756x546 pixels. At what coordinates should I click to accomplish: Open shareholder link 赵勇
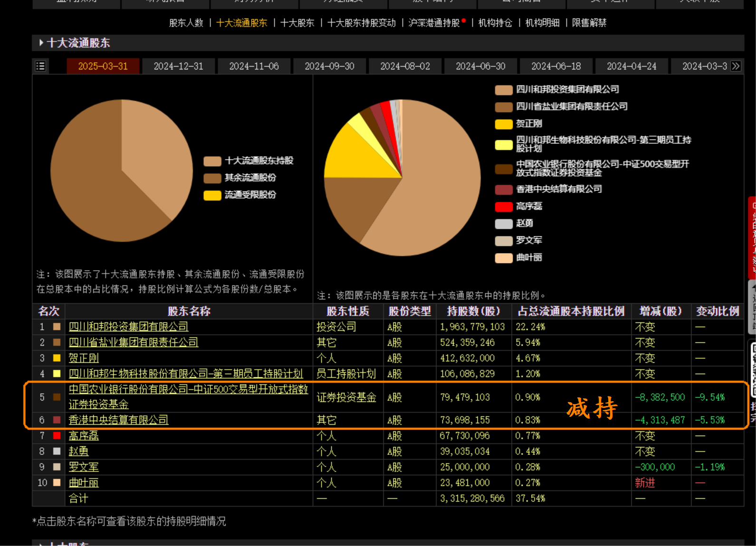78,451
